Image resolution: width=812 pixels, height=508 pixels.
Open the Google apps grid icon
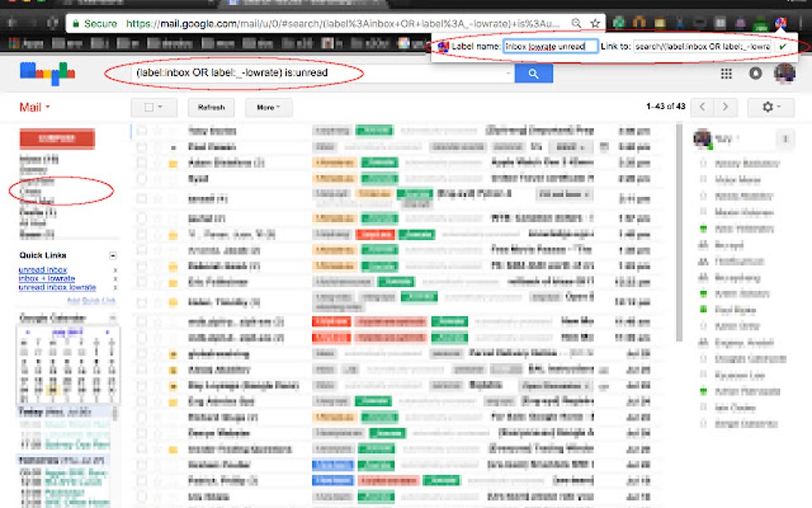pos(726,73)
